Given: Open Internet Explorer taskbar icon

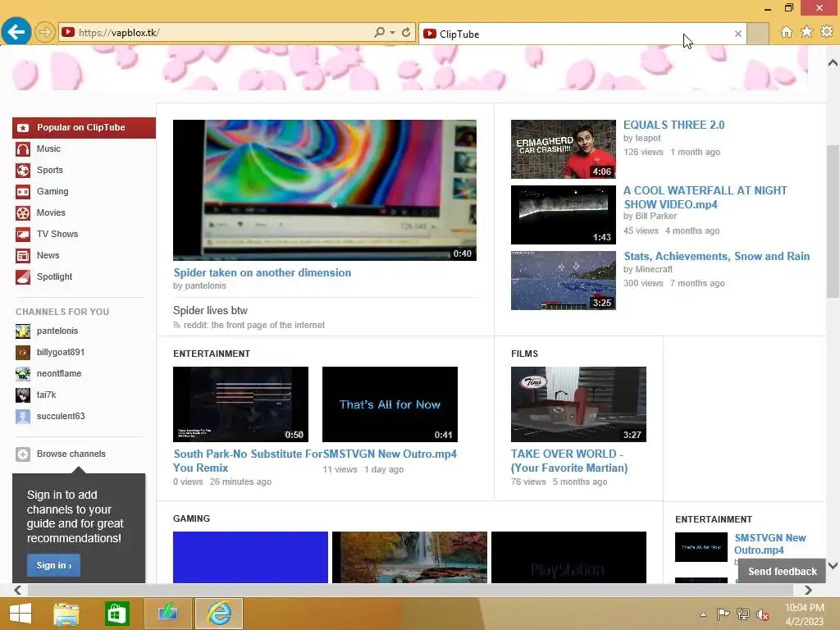Looking at the screenshot, I should click(219, 614).
